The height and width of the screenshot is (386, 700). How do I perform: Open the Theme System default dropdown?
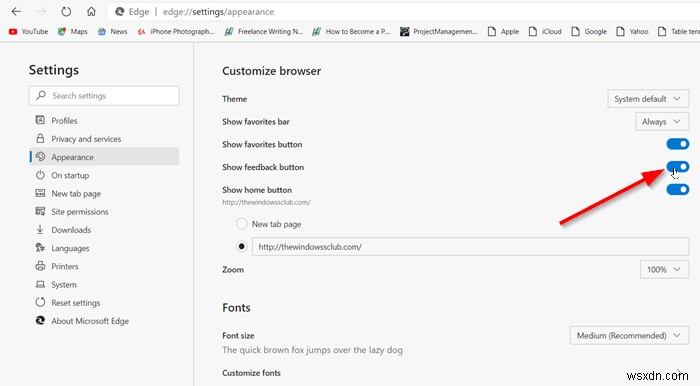click(x=648, y=99)
